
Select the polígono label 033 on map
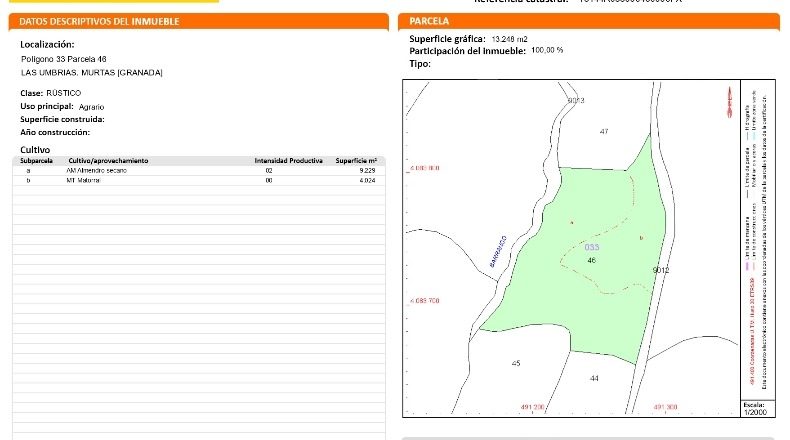[x=592, y=247]
